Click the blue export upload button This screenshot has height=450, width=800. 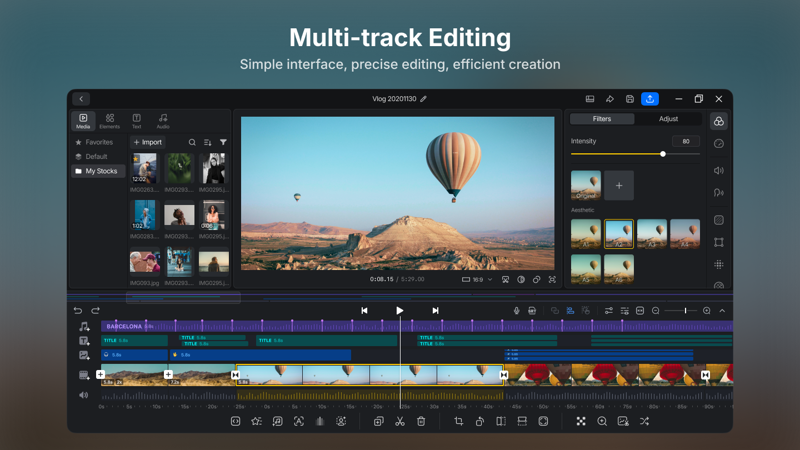click(649, 99)
